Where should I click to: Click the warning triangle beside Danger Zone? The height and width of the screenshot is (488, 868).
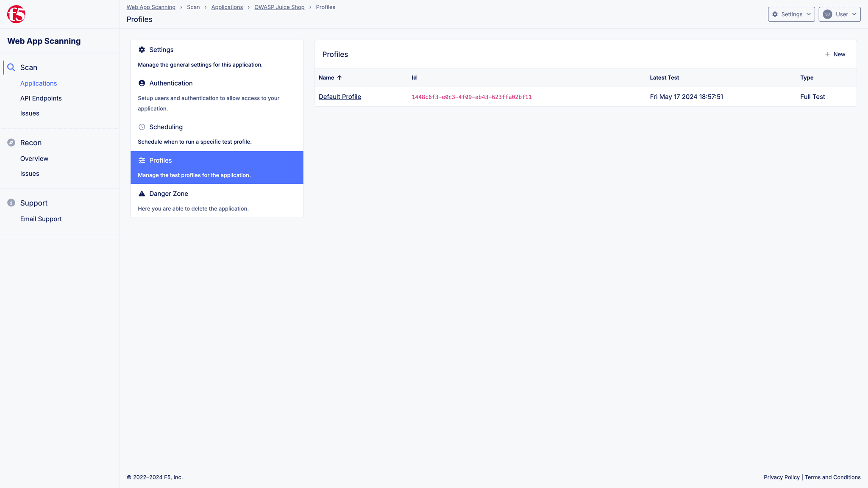[x=142, y=194]
